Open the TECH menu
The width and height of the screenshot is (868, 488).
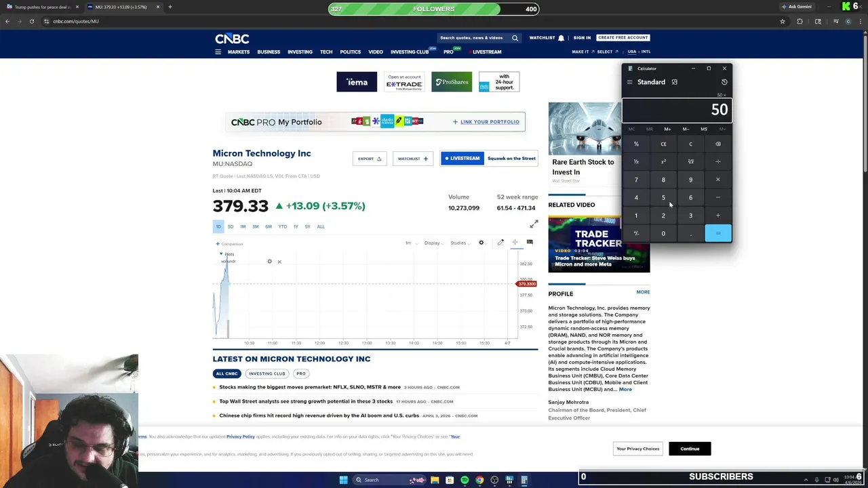tap(326, 52)
